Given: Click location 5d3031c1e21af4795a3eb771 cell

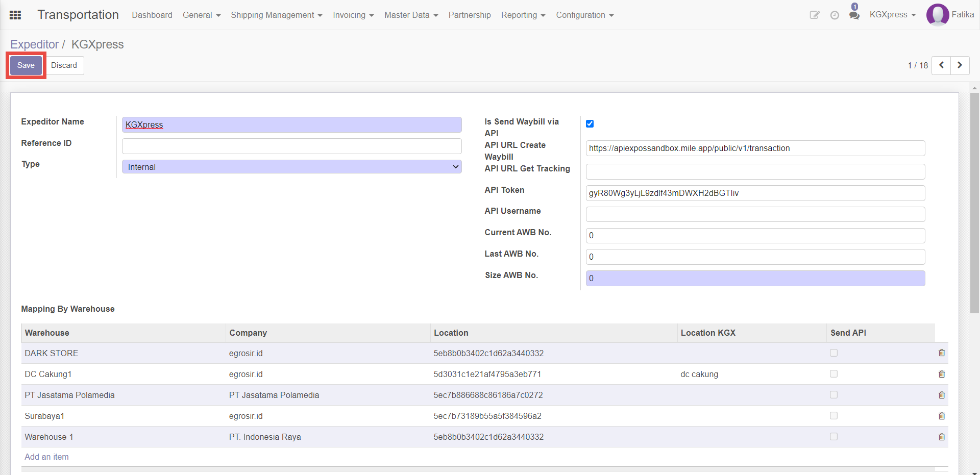Looking at the screenshot, I should 554,374.
